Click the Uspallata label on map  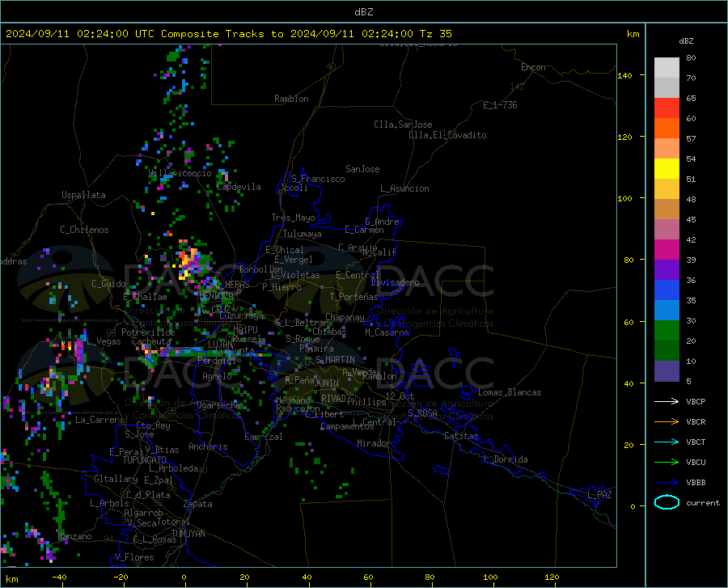[x=83, y=195]
